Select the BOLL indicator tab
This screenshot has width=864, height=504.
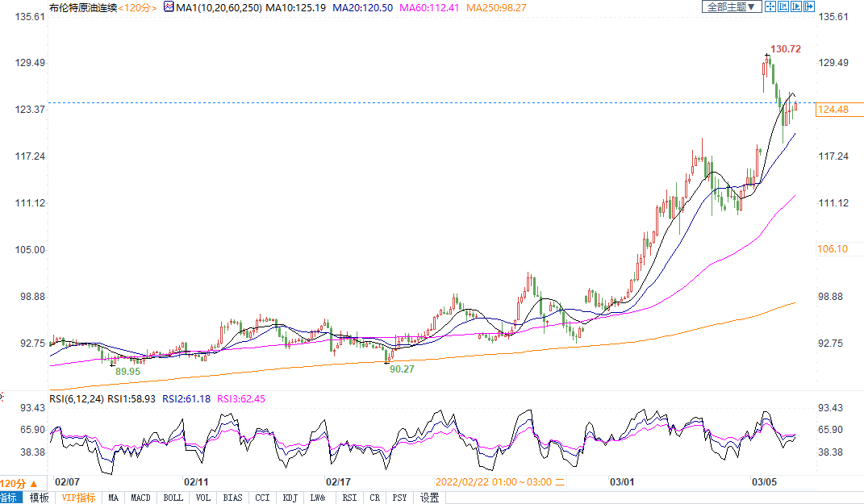click(x=173, y=498)
